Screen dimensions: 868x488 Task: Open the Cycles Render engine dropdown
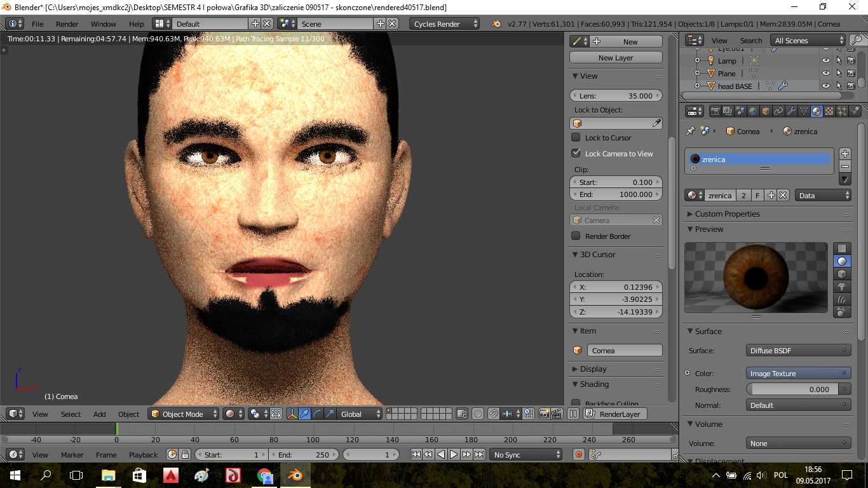(x=445, y=24)
